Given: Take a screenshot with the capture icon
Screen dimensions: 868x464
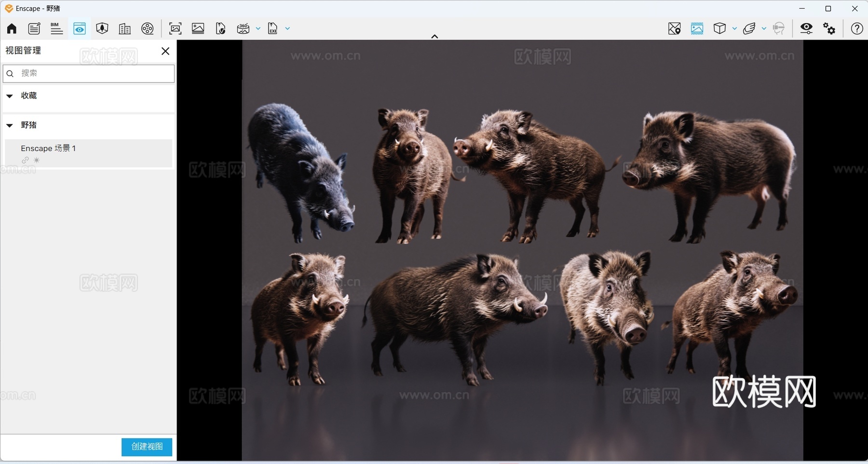Looking at the screenshot, I should tap(176, 28).
